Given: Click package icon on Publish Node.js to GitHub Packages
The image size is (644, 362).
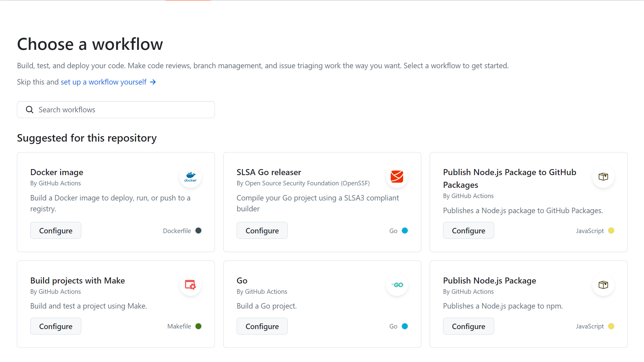Looking at the screenshot, I should (603, 177).
